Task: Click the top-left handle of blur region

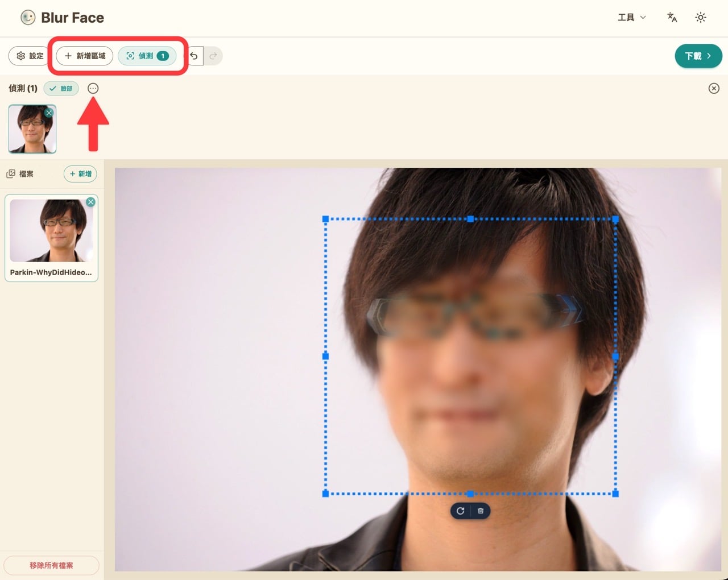Action: click(326, 219)
